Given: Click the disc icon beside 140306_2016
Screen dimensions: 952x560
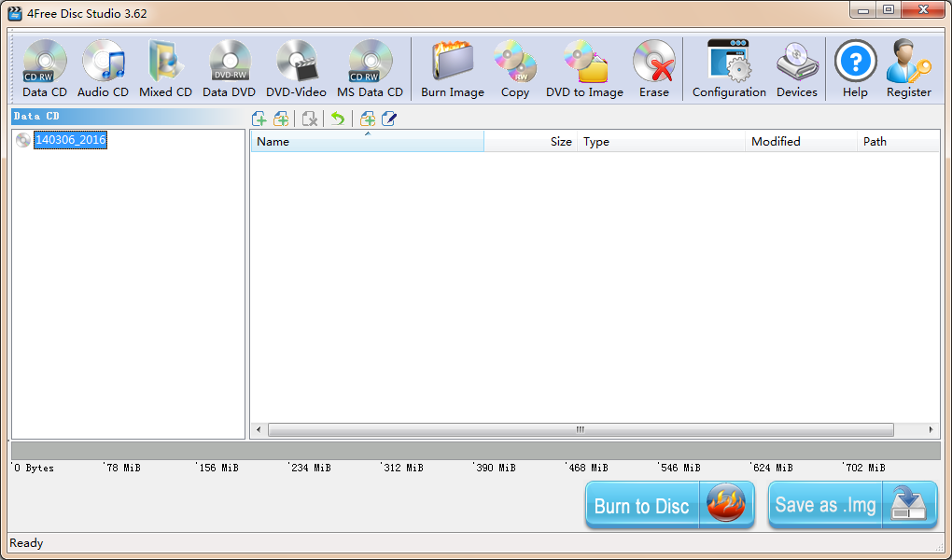Looking at the screenshot, I should click(23, 140).
